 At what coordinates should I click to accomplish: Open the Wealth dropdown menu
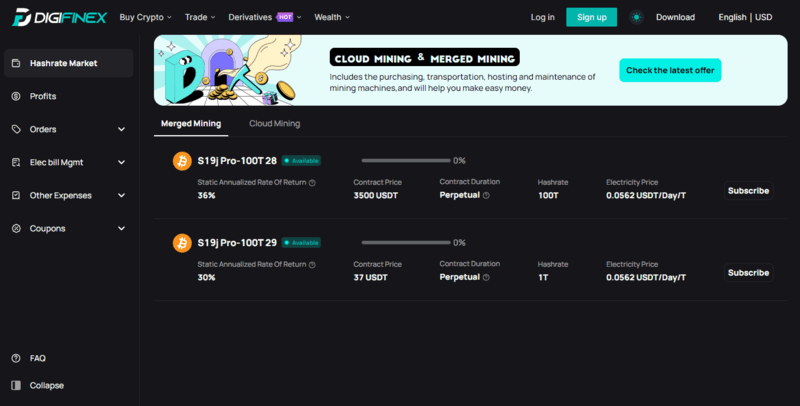coord(332,17)
